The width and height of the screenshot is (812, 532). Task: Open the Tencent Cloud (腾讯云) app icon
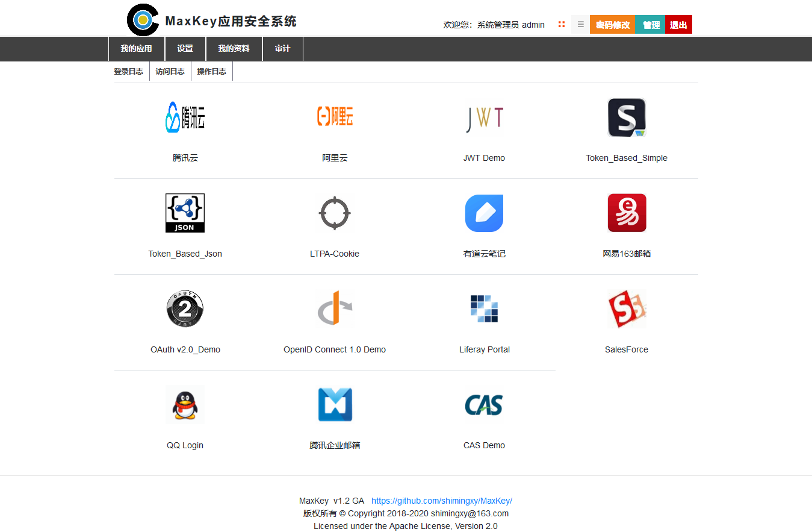coord(185,117)
